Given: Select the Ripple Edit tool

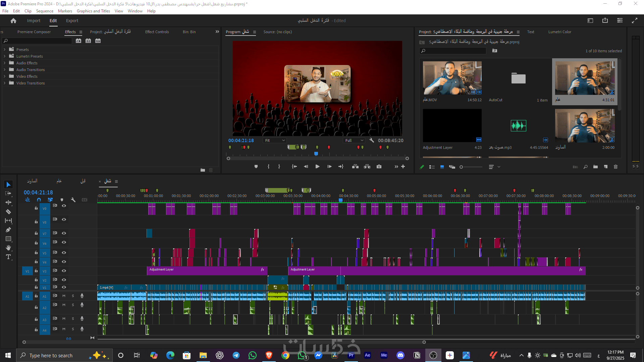Looking at the screenshot, I should pos(8,202).
